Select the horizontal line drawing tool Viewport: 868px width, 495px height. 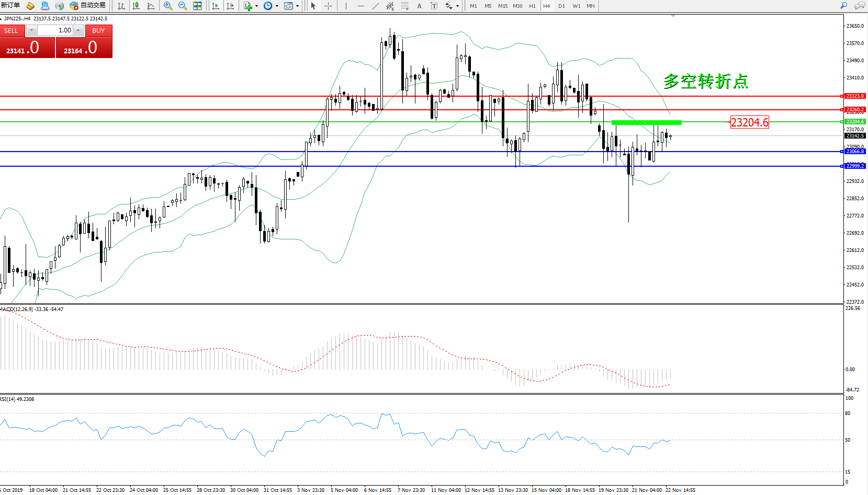(360, 6)
